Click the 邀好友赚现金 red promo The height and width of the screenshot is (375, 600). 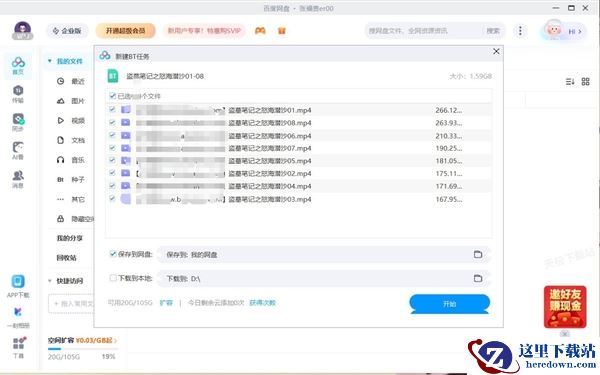click(565, 307)
